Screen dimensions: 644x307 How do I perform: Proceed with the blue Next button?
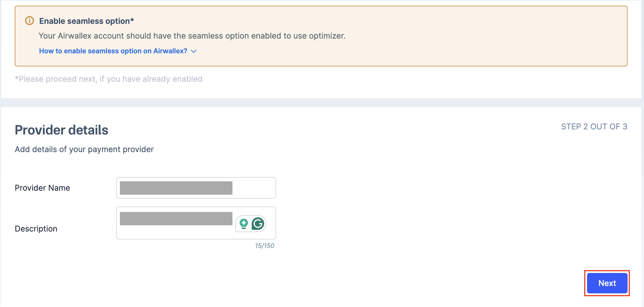click(607, 283)
